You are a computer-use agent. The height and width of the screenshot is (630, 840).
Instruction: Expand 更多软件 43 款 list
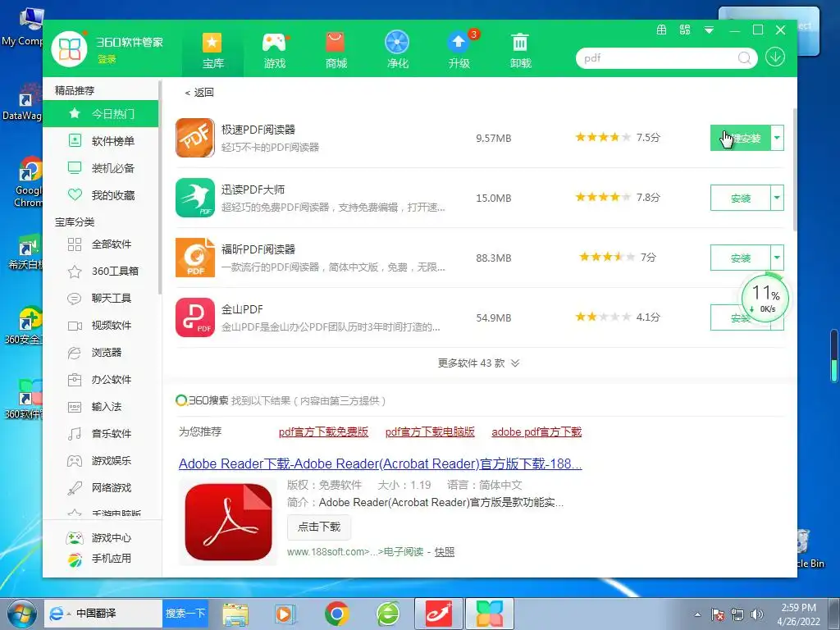click(478, 363)
